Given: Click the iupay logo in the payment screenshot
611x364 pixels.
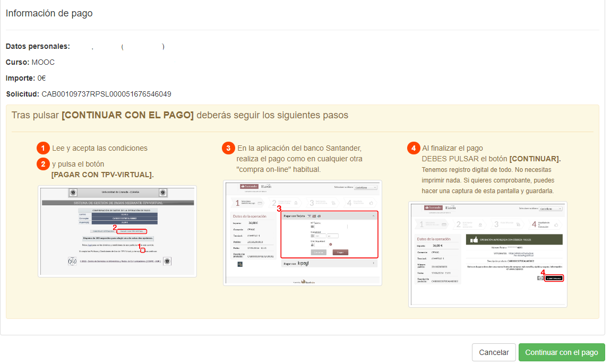Looking at the screenshot, I should 303,263.
